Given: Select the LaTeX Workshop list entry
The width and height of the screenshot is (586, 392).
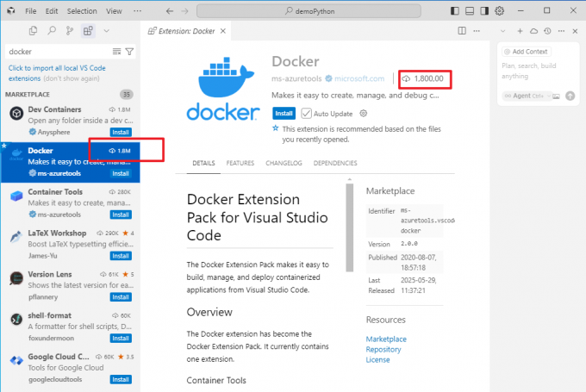Looking at the screenshot, I should [x=71, y=244].
